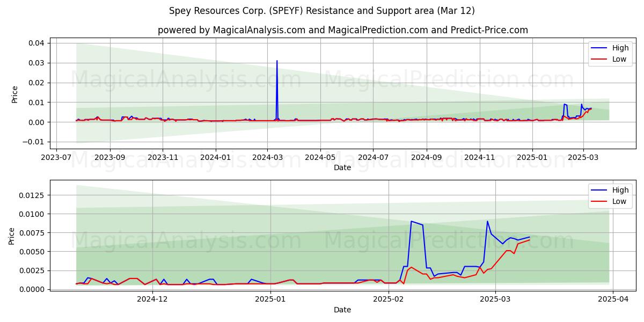Click the March 2024 price spike peak
Screen dimensions: 644x322
(x=277, y=61)
